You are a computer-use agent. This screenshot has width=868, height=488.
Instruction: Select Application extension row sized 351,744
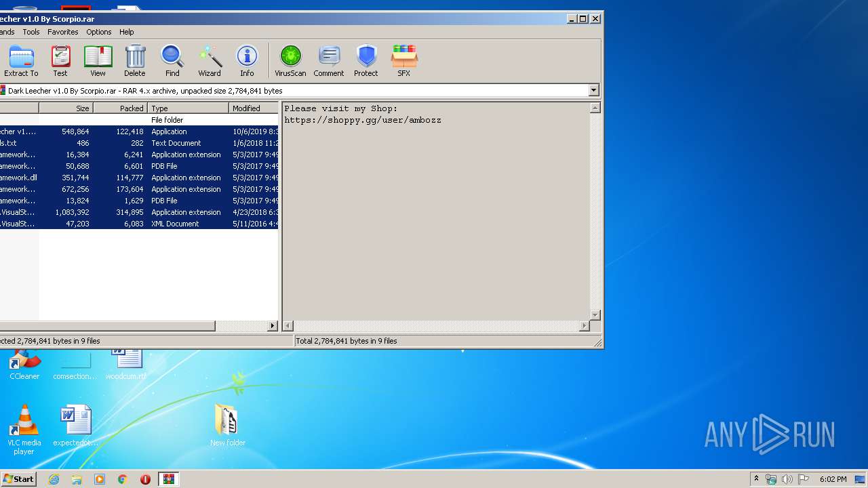pos(139,178)
